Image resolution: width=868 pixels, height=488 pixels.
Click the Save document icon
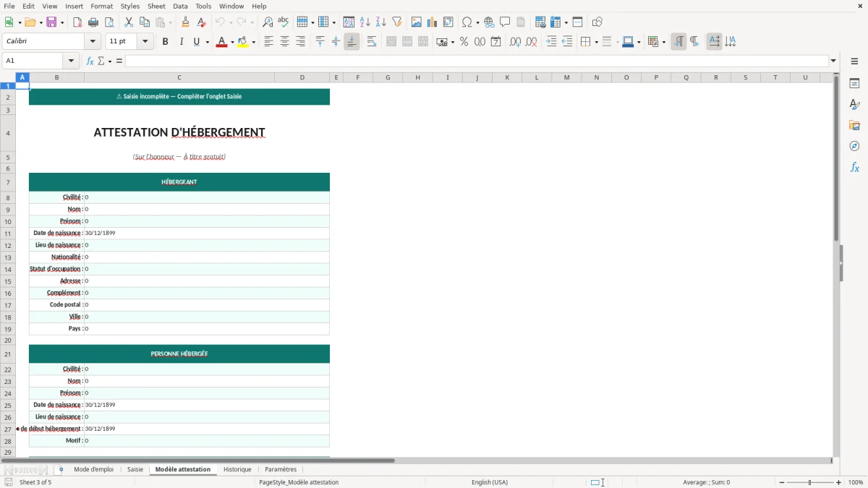click(51, 22)
